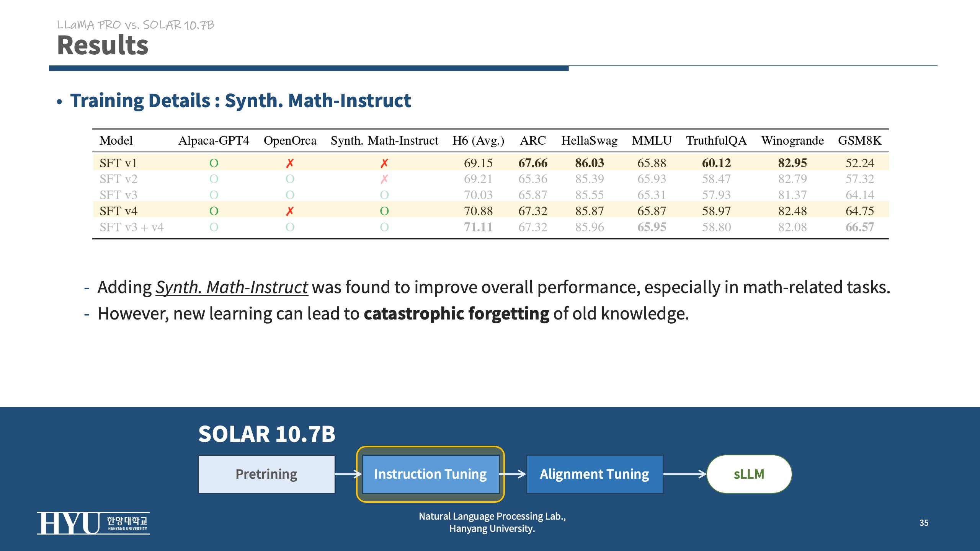
Task: Select the highlighted Instruction Tuning box
Action: tap(430, 474)
